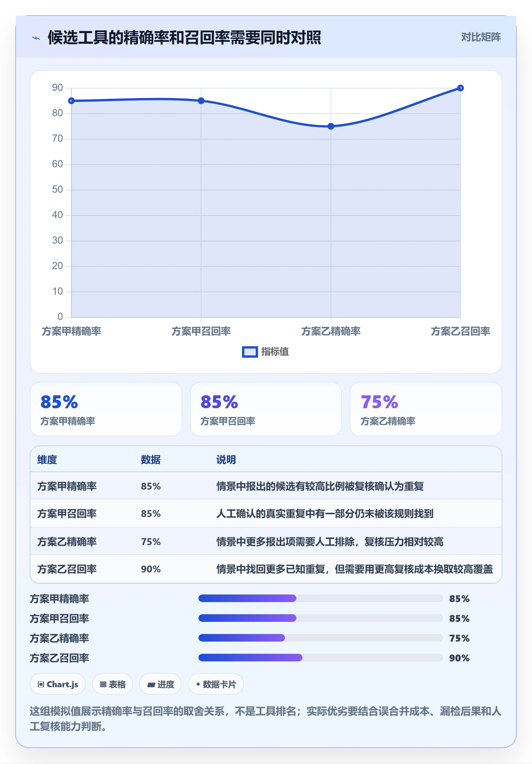Viewport: 532px width, 764px height.
Task: Click the 方案甲精确率 data point on chart
Action: (71, 101)
